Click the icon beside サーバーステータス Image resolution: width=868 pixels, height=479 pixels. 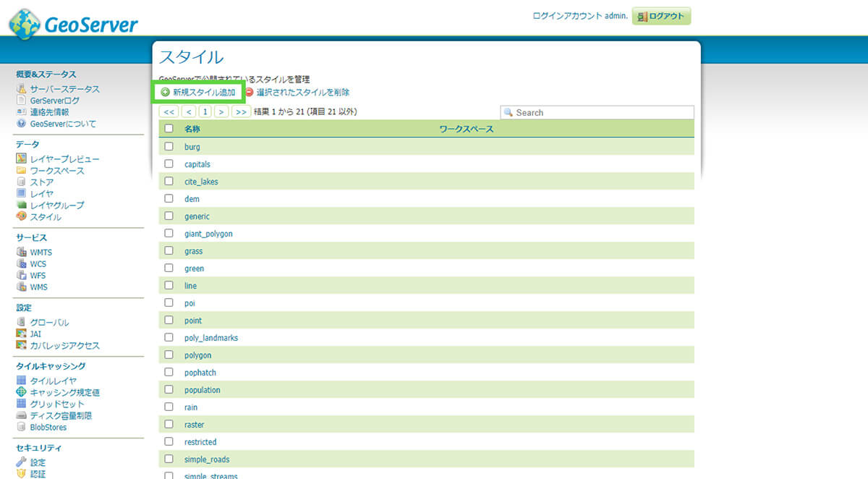[22, 89]
